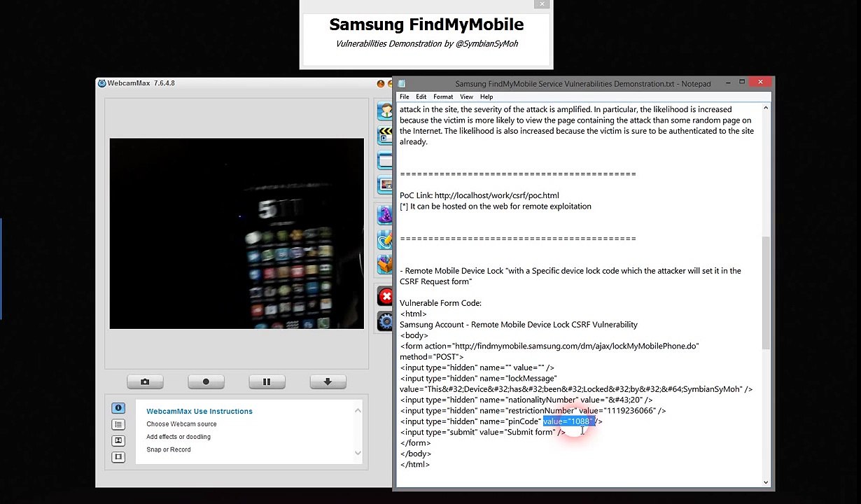
Task: Click the red X remove-effects icon in WebcamMax
Action: pos(385,296)
